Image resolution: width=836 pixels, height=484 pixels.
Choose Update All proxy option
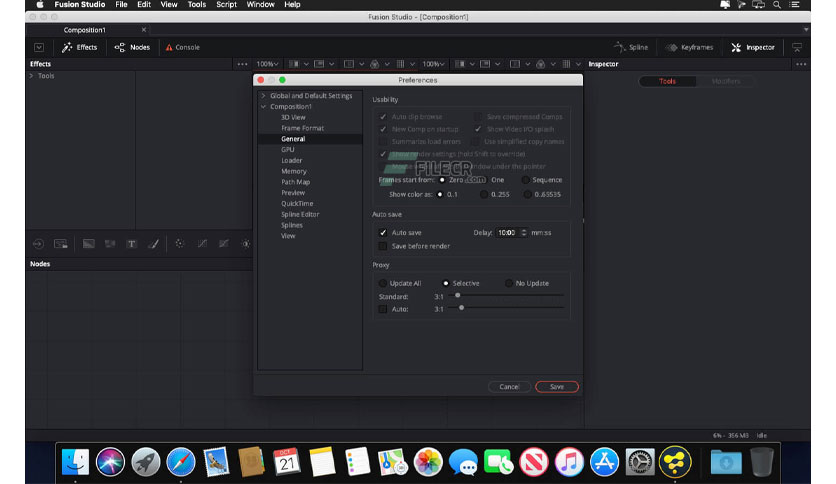(383, 284)
